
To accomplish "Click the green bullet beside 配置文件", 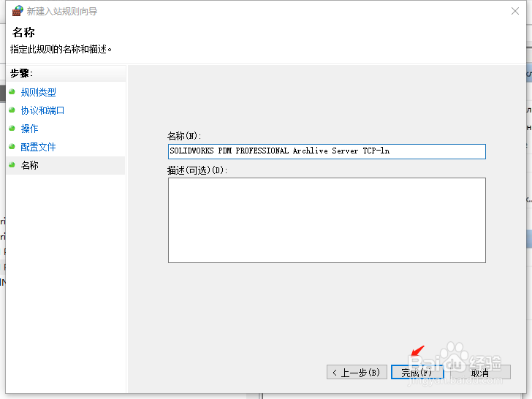I will 12,147.
